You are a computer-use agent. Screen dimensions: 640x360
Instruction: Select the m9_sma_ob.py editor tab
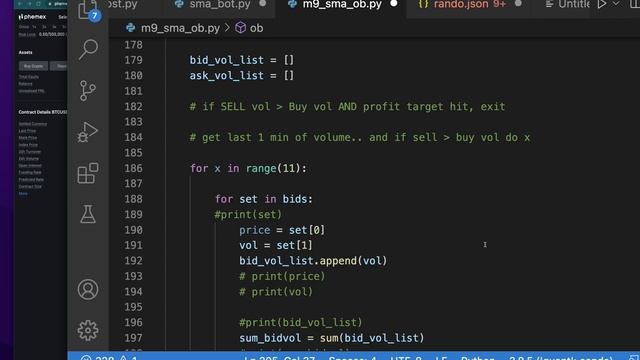(x=342, y=4)
